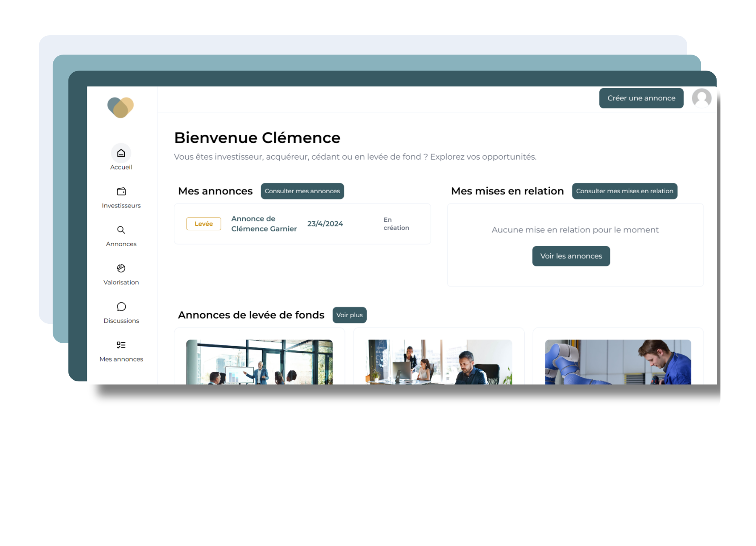Click the Créer une annonce button
Screen dimensions: 756x546
[x=641, y=98]
